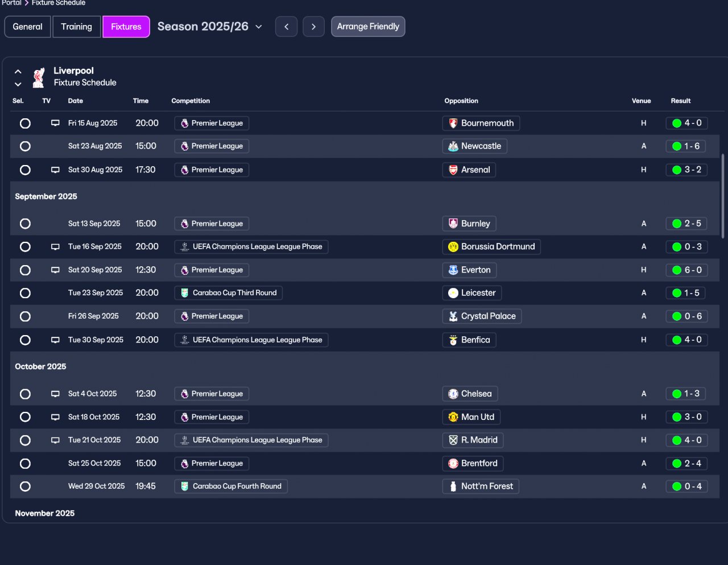Click the vertical scrollbar of the fixture list
Screen dimensions: 728x565
coord(723,196)
